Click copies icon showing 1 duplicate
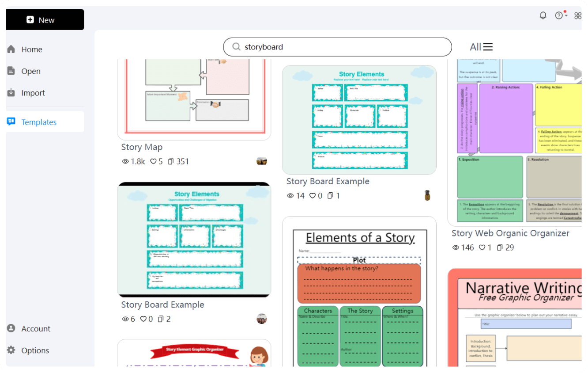Viewport: 588px width, 373px height. (330, 196)
